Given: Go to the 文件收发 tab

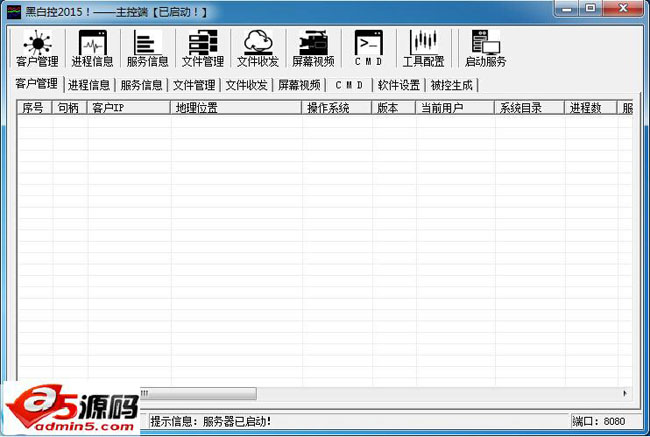Looking at the screenshot, I should (247, 85).
